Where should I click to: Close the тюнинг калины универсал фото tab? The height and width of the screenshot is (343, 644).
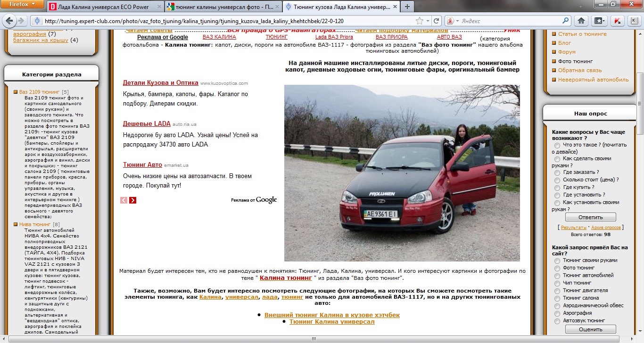pyautogui.click(x=277, y=7)
